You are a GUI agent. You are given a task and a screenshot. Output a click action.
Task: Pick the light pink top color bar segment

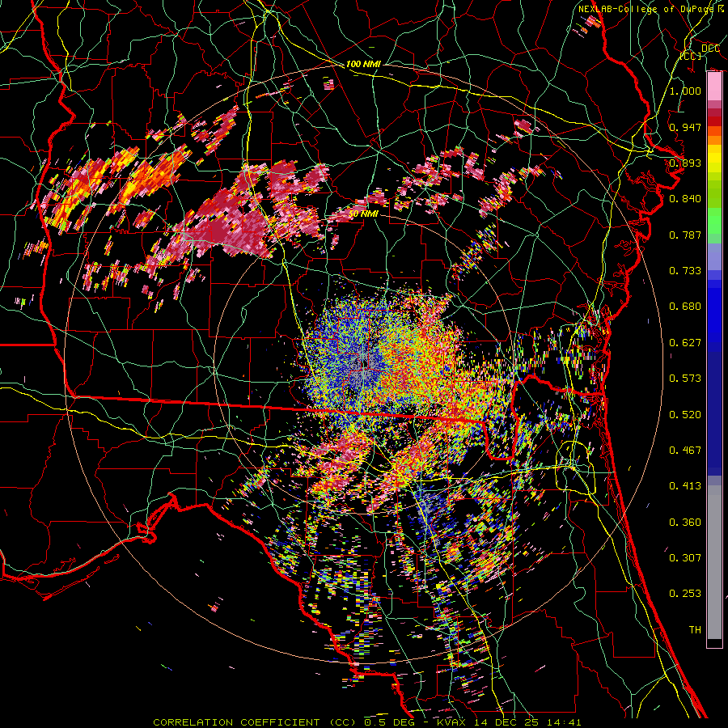[x=714, y=87]
